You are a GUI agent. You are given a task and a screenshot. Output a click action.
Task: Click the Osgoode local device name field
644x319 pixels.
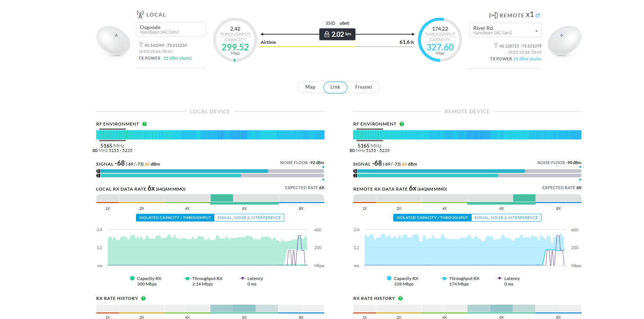[x=171, y=29]
